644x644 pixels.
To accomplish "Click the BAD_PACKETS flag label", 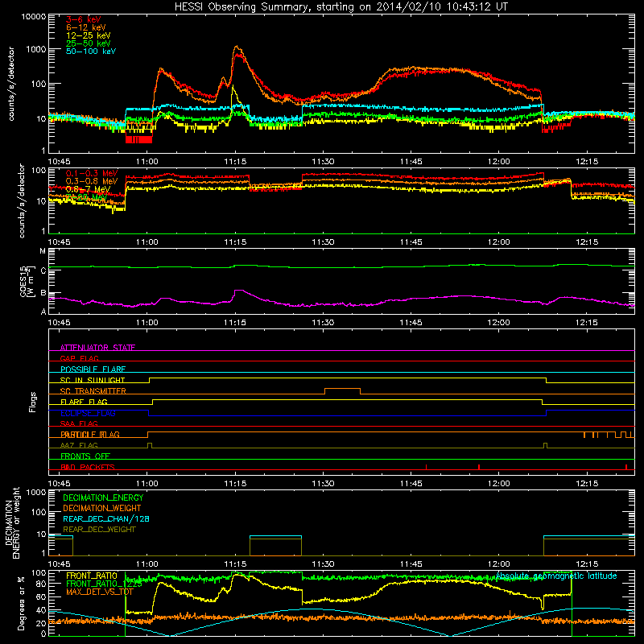I will pos(88,467).
